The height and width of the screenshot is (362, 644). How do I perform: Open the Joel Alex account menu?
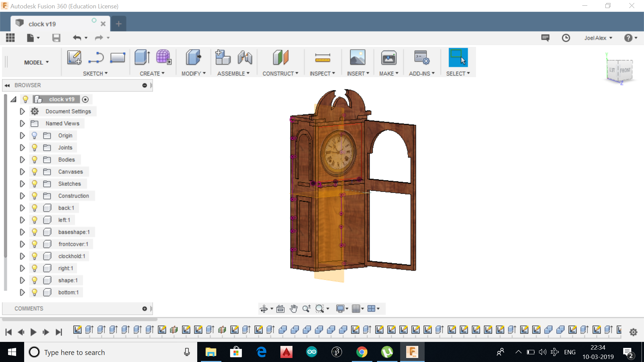tap(598, 38)
